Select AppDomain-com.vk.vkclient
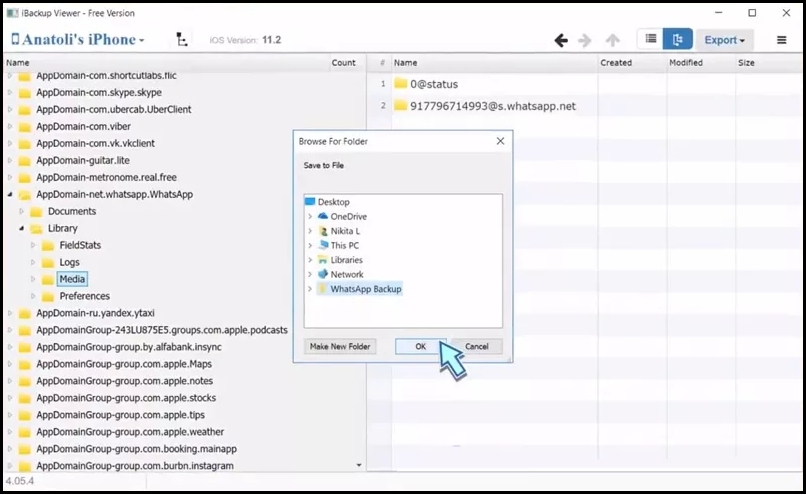Image resolution: width=806 pixels, height=495 pixels. 95,143
